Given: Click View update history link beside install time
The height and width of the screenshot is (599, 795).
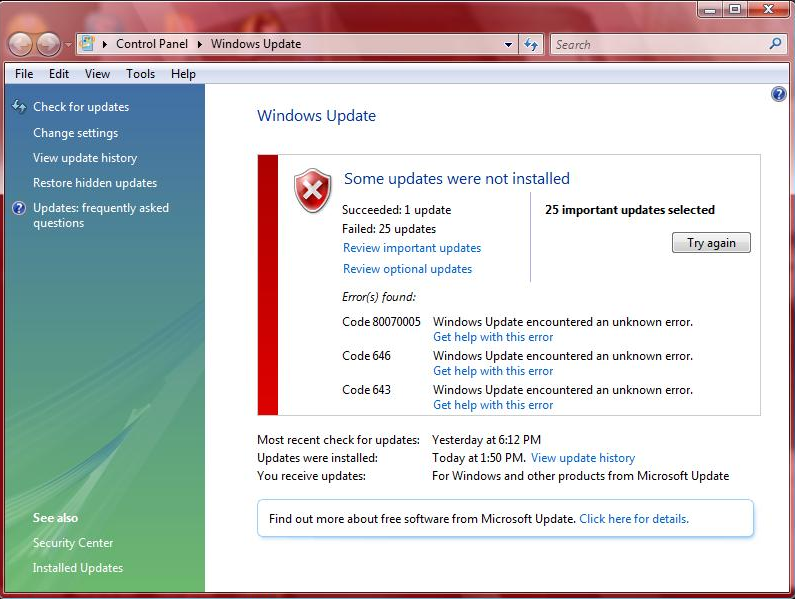Looking at the screenshot, I should pos(583,458).
